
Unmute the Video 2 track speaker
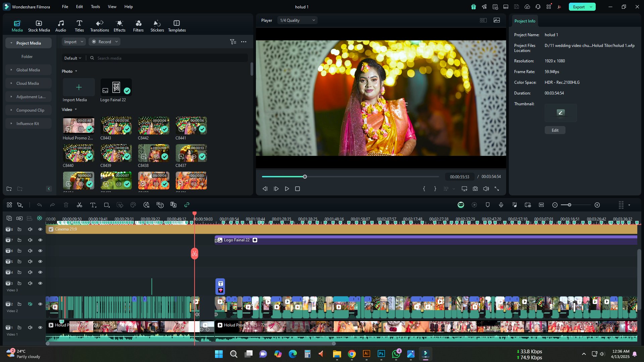pyautogui.click(x=30, y=304)
